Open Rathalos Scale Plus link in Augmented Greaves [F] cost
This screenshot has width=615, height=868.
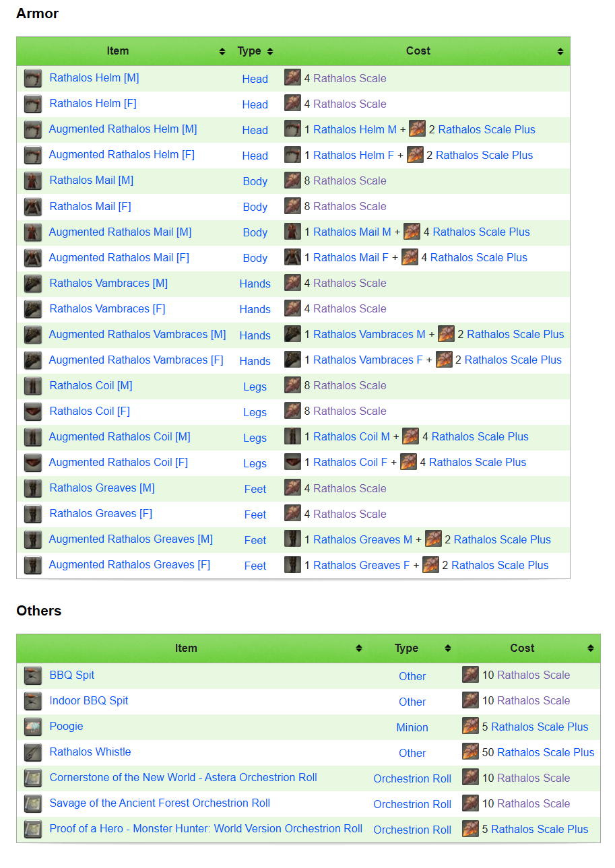(500, 565)
